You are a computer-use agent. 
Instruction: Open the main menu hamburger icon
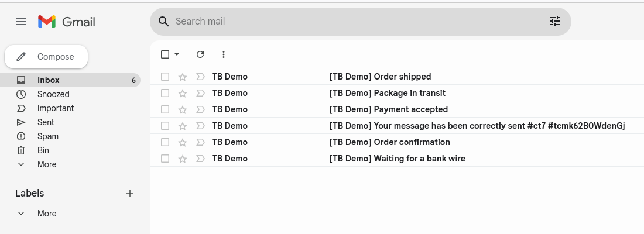click(x=21, y=22)
